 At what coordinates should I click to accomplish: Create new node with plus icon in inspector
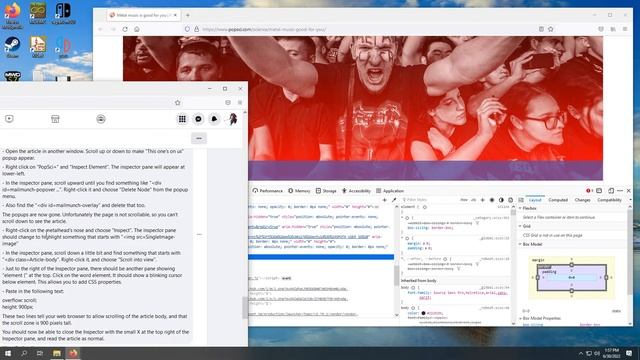(x=384, y=200)
